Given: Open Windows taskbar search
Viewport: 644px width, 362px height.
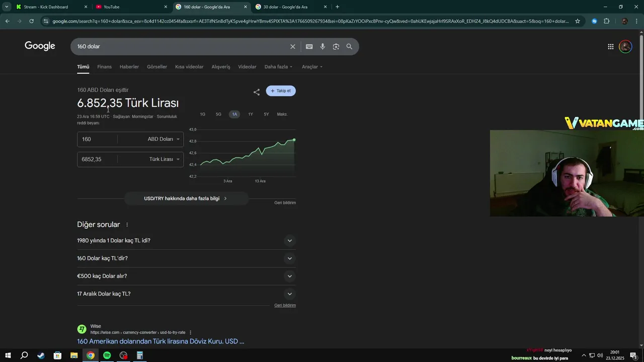Looking at the screenshot, I should click(x=24, y=355).
